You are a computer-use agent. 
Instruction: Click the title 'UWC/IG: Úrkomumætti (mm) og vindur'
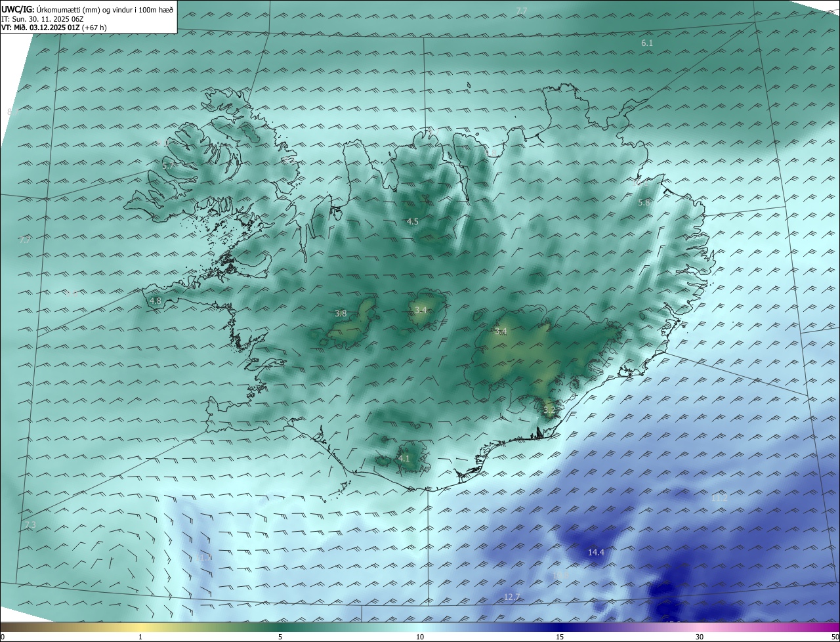[87, 9]
